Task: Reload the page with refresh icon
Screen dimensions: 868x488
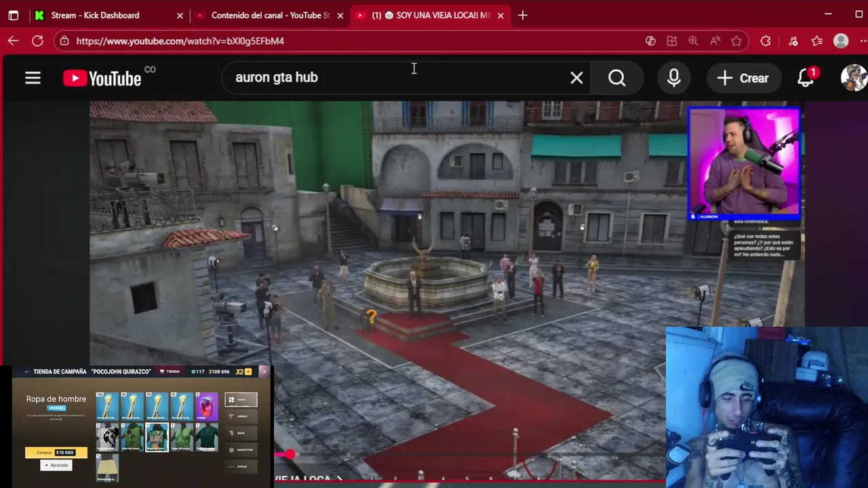Action: (38, 41)
